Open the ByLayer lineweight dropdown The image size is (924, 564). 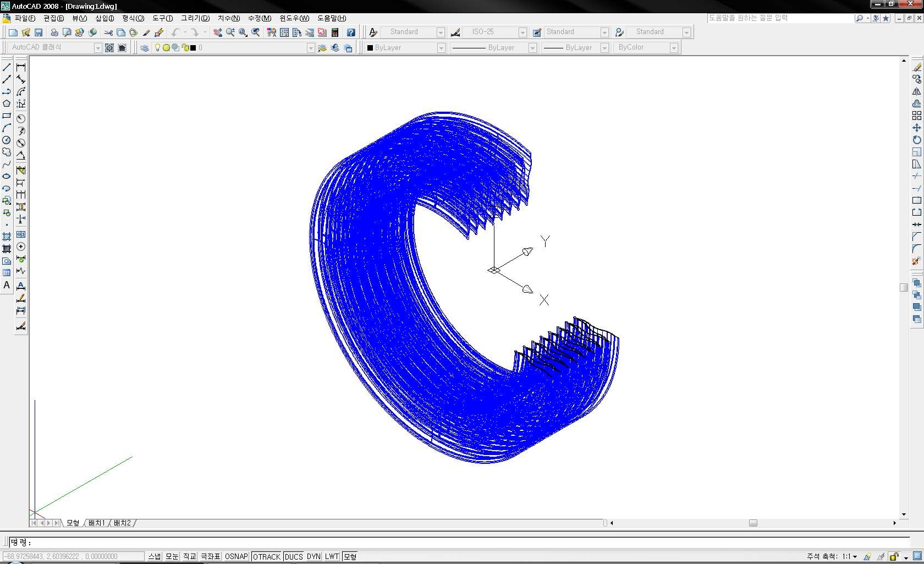coord(604,48)
